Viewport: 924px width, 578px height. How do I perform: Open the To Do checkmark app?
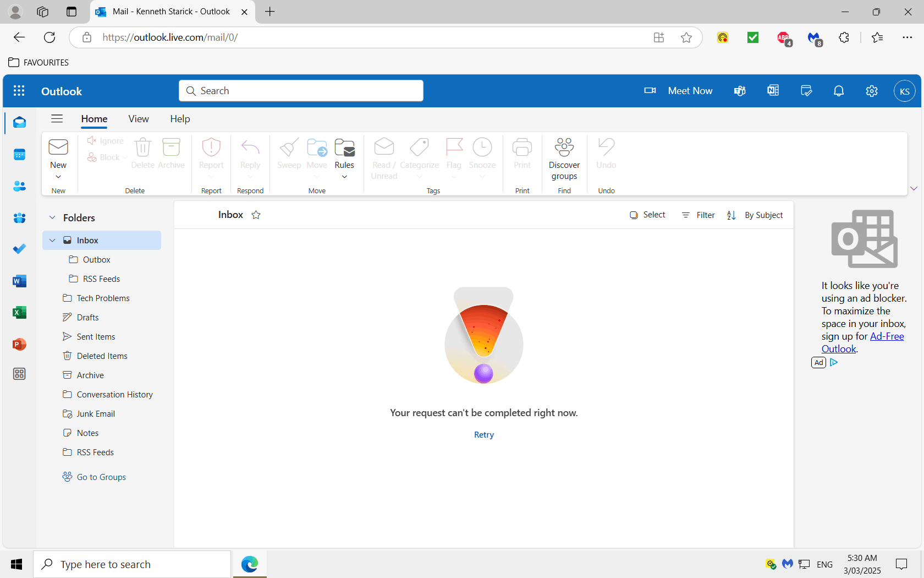19,249
